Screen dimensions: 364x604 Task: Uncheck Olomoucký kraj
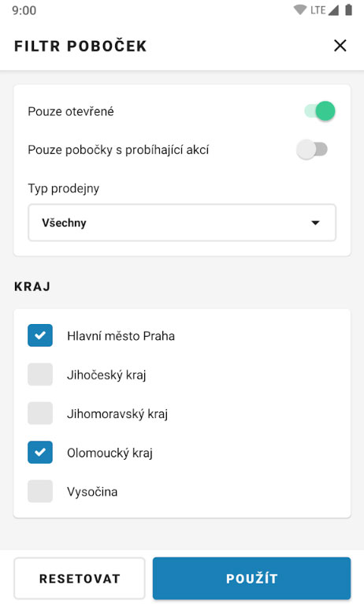40,452
